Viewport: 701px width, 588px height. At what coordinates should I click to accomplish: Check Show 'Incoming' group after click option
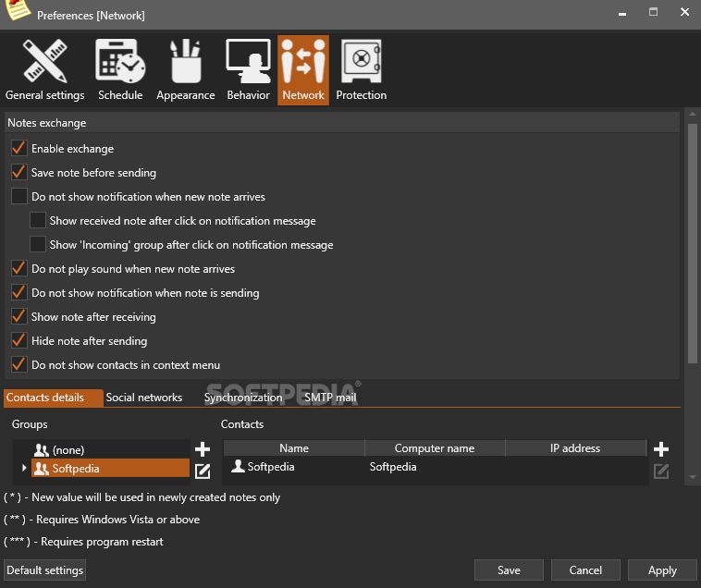[38, 245]
